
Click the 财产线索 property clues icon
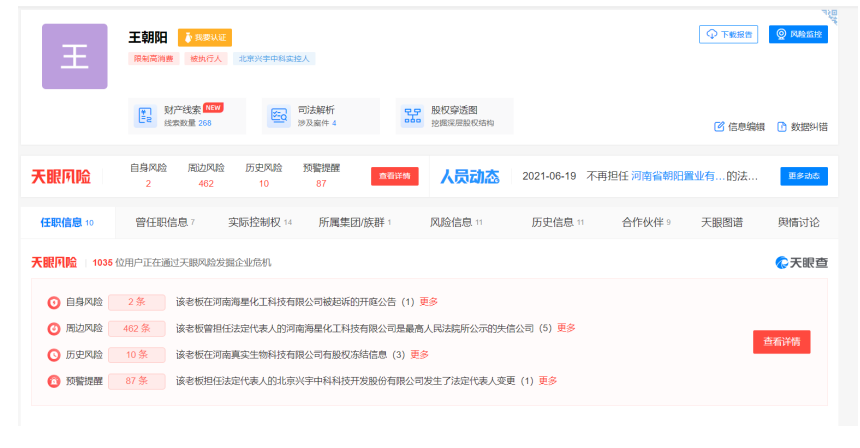tap(146, 116)
